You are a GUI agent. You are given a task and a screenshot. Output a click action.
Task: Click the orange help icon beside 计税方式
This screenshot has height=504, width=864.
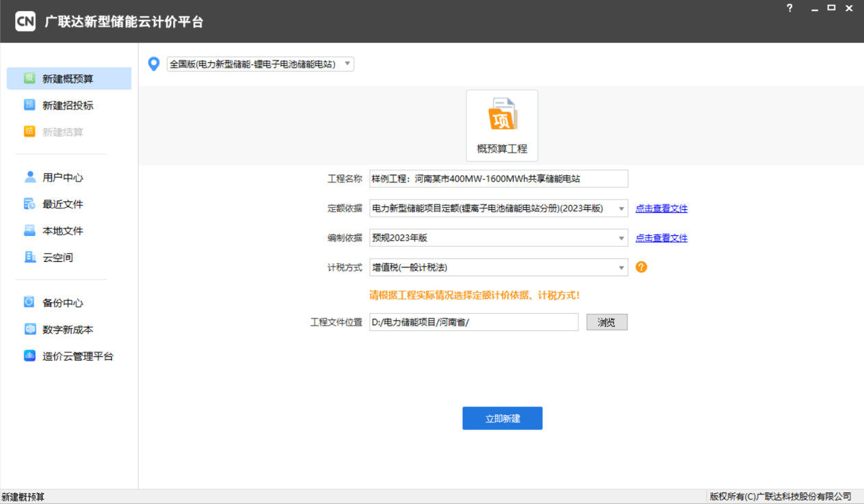pyautogui.click(x=641, y=267)
